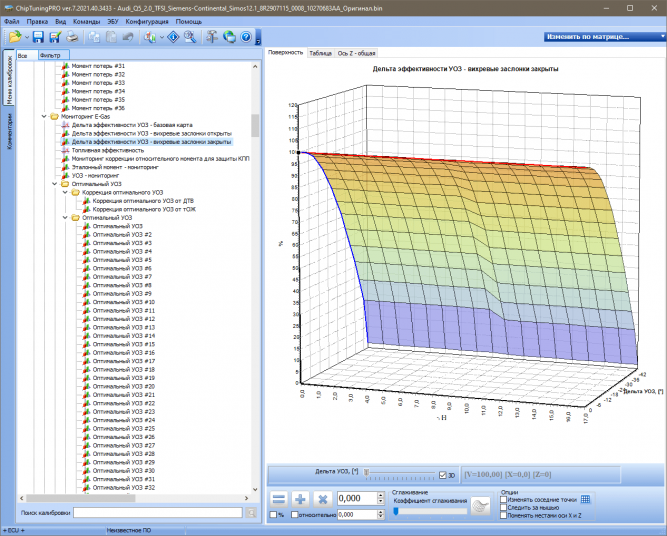
Task: Click the ChipTuningPRO title bar app icon
Action: point(8,8)
